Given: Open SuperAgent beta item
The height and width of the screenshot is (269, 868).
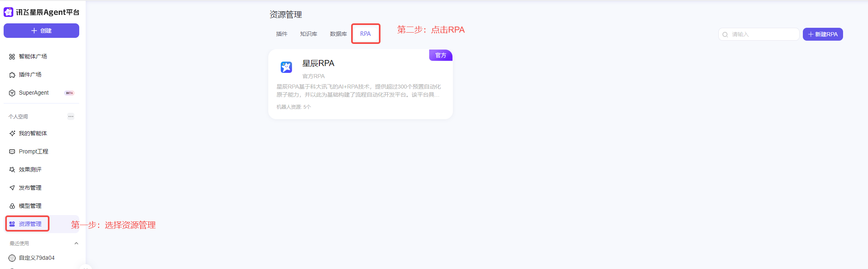Looking at the screenshot, I should pyautogui.click(x=34, y=93).
